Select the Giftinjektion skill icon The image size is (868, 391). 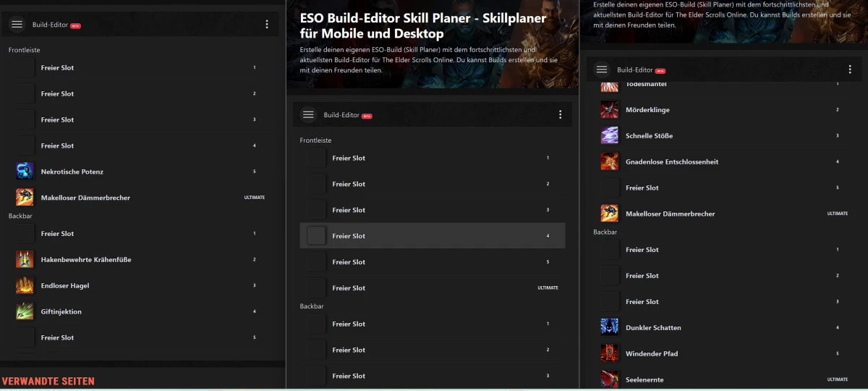pos(25,311)
